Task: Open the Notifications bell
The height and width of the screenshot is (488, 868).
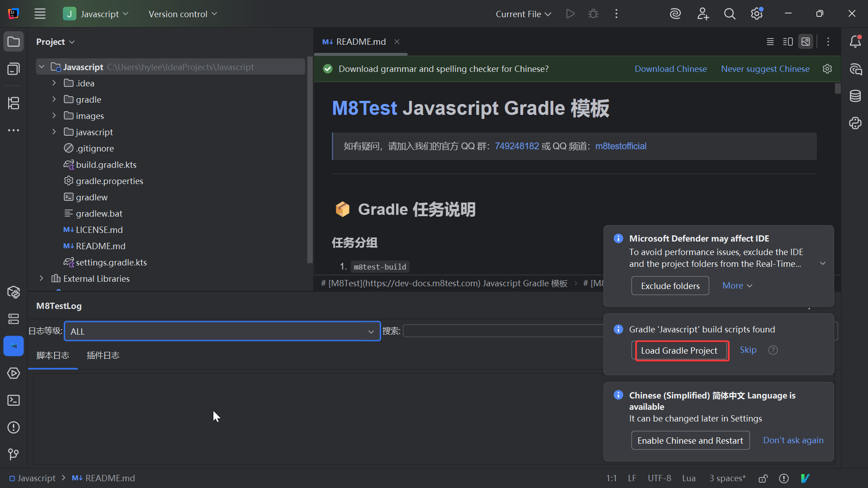Action: point(855,42)
